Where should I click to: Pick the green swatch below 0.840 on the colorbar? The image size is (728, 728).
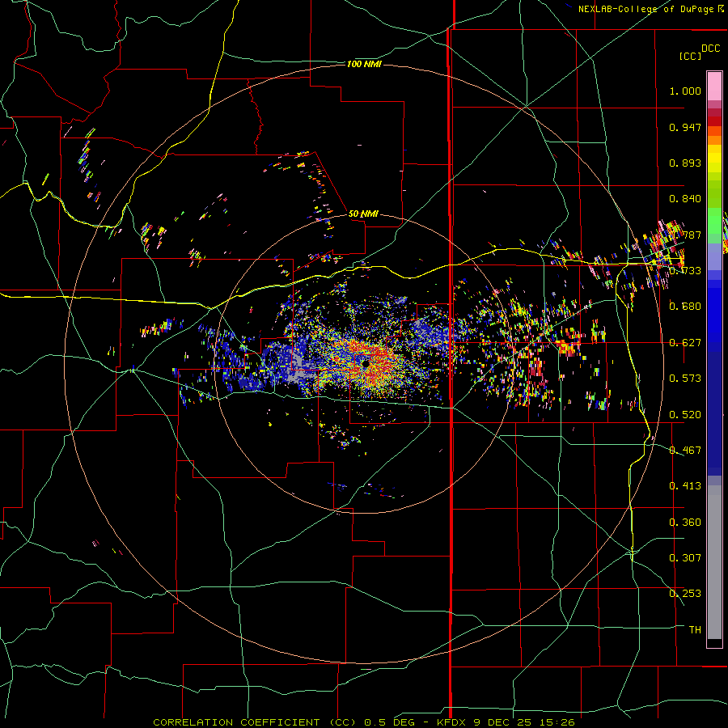pos(714,222)
